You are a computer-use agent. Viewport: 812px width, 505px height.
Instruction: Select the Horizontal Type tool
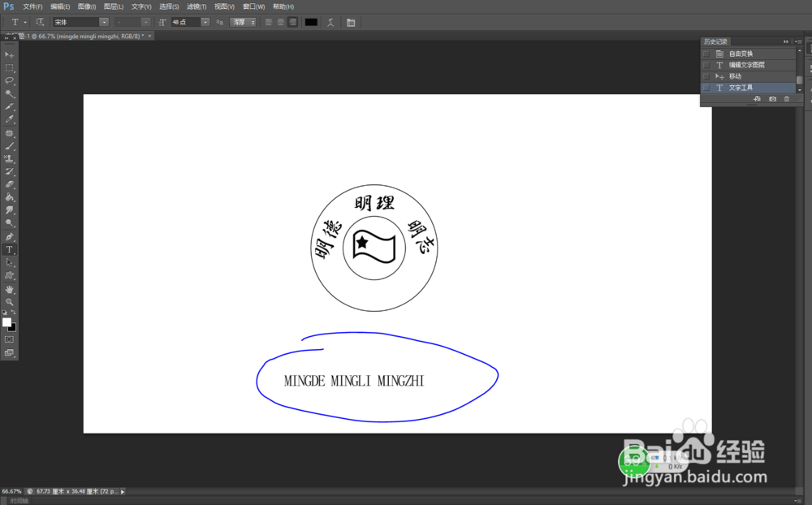point(9,249)
